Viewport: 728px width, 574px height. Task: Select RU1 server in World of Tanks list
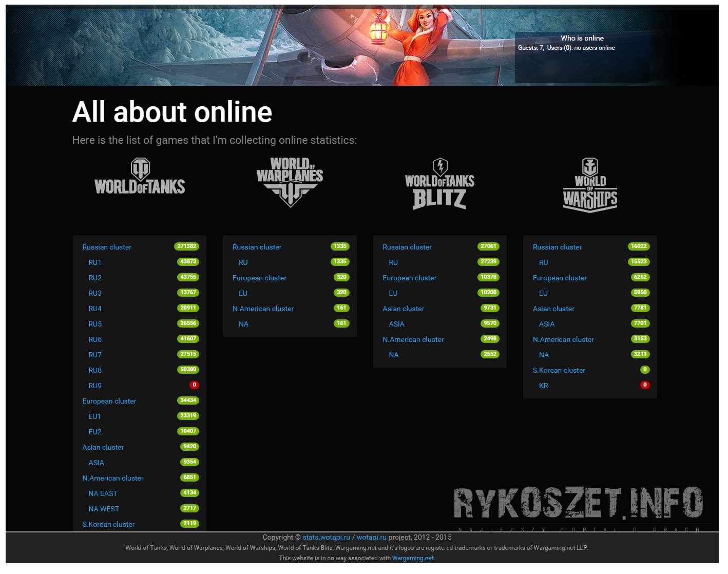pos(95,262)
